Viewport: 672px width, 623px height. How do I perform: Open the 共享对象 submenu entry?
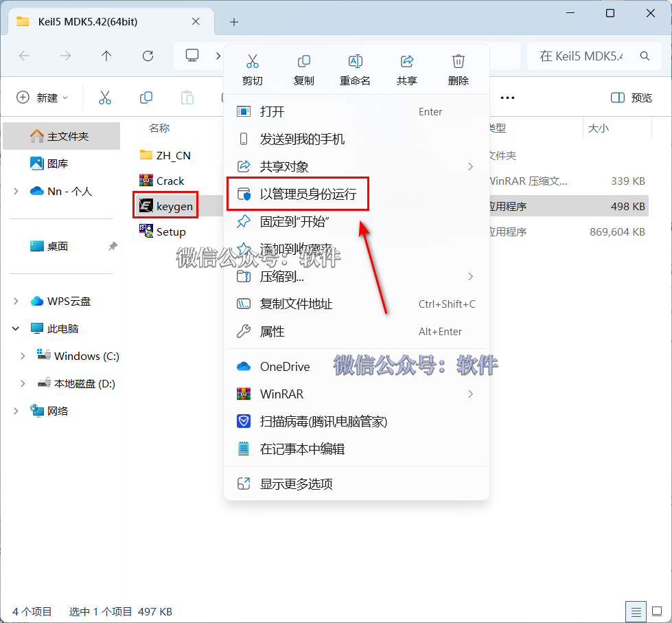pos(356,166)
